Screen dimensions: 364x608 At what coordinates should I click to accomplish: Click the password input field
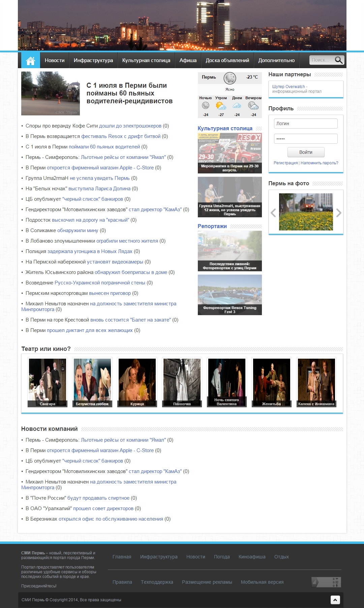[306, 139]
